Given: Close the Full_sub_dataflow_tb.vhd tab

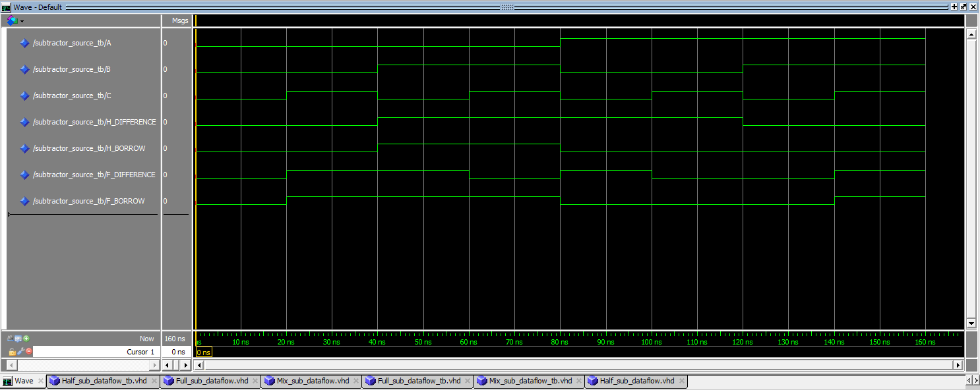Looking at the screenshot, I should [x=468, y=381].
